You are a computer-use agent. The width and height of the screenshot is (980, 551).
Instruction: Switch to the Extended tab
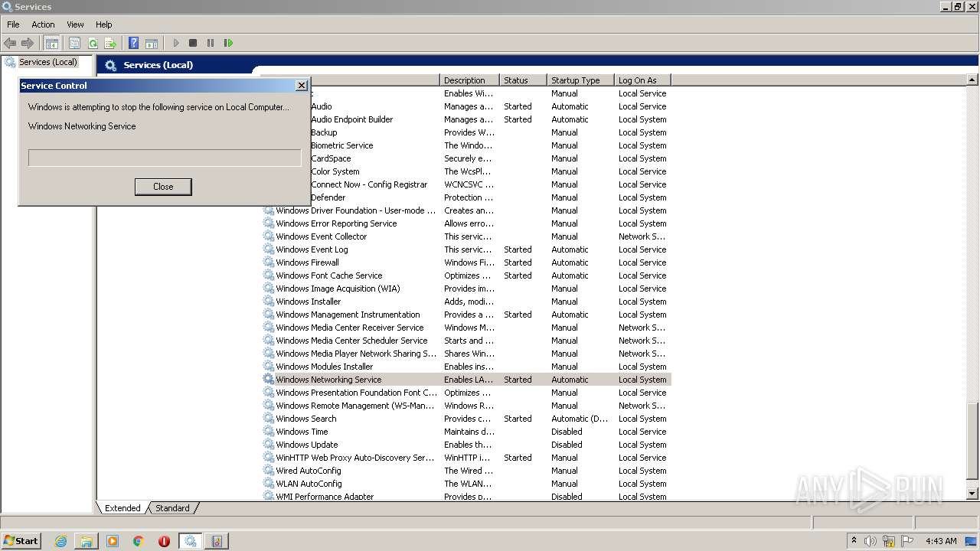122,508
